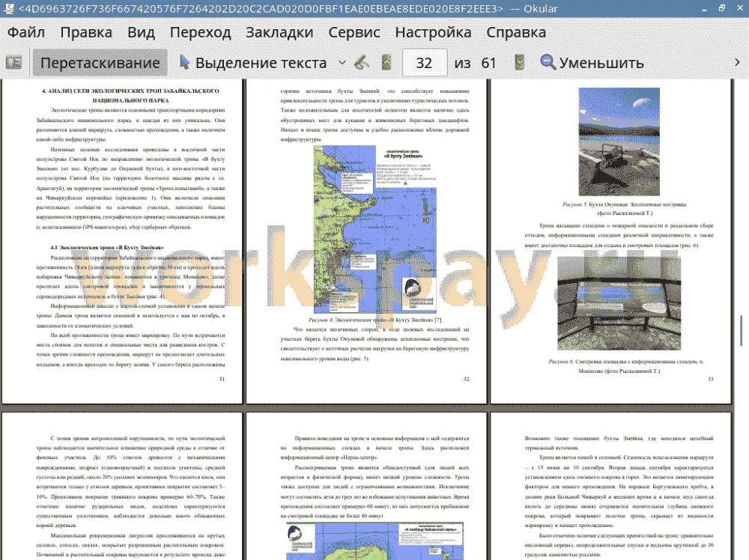Click the page number '33' footer
This screenshot has width=749, height=560.
[710, 379]
